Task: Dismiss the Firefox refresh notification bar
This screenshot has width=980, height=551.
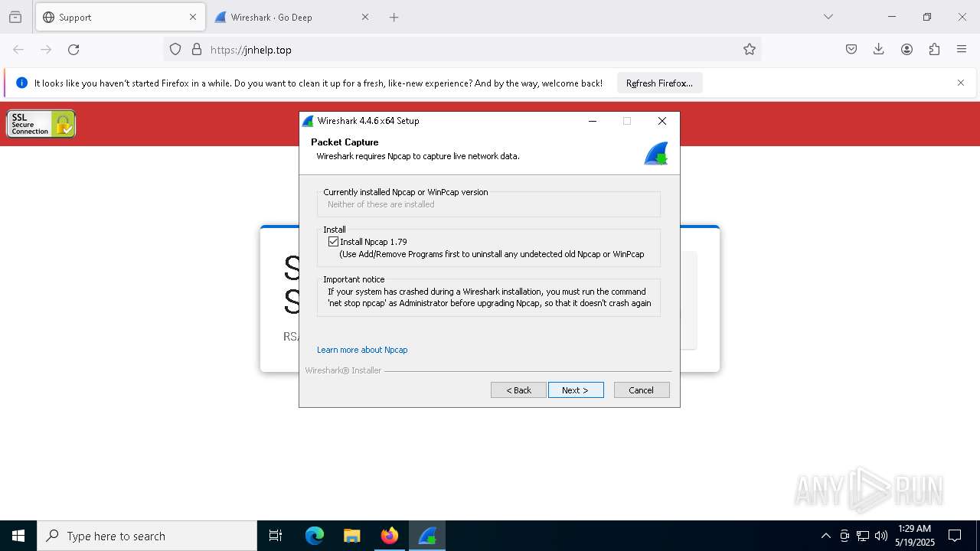Action: click(x=961, y=83)
